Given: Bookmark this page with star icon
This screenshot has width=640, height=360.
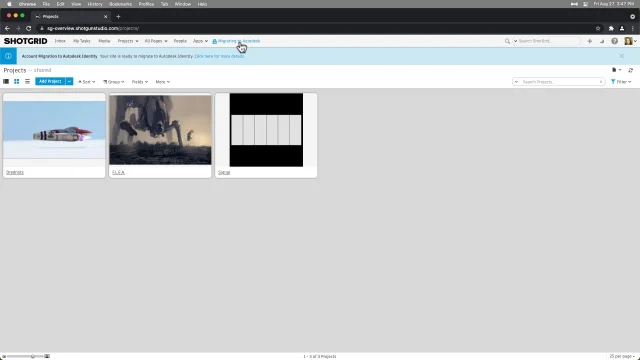Looking at the screenshot, I should (x=598, y=28).
